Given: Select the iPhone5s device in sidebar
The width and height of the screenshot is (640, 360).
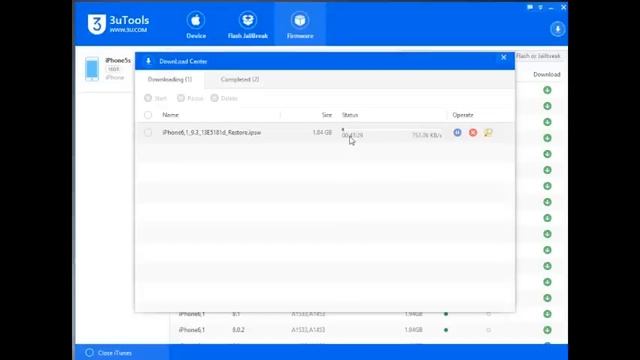Looking at the screenshot, I should point(108,69).
